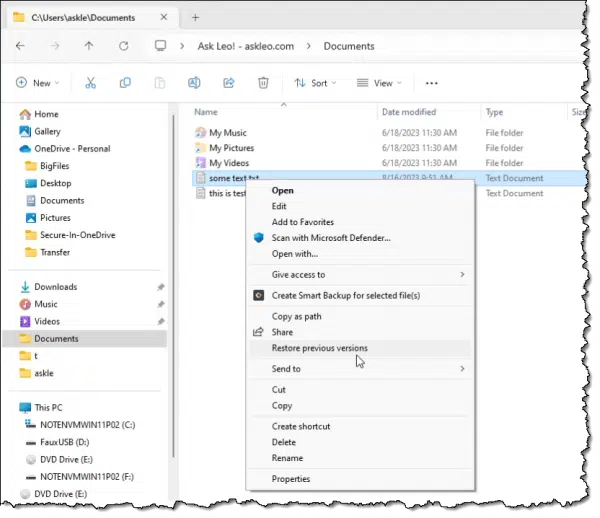
Task: Click the Delete trash can icon in toolbar
Action: point(263,83)
